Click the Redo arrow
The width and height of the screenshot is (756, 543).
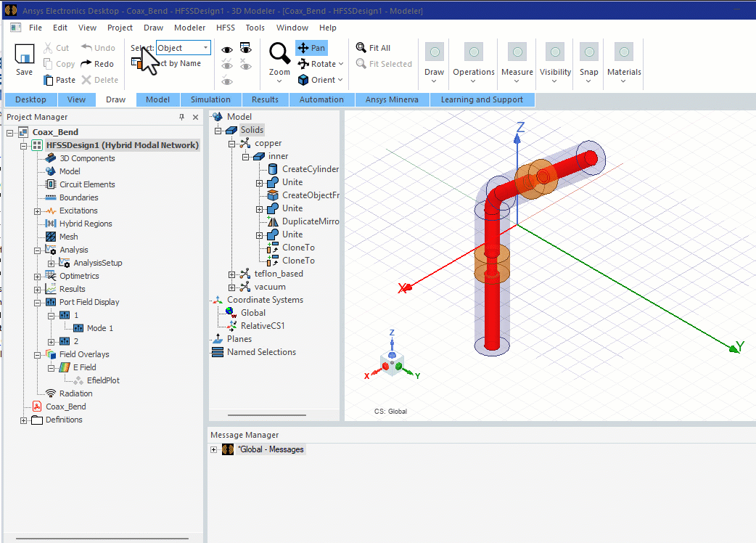tap(86, 63)
